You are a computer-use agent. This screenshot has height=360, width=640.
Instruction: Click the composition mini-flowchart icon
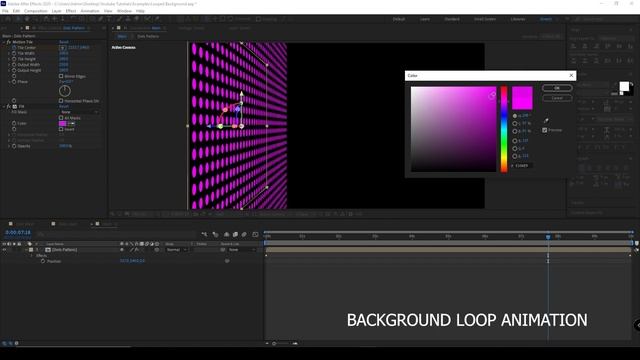coord(204,234)
